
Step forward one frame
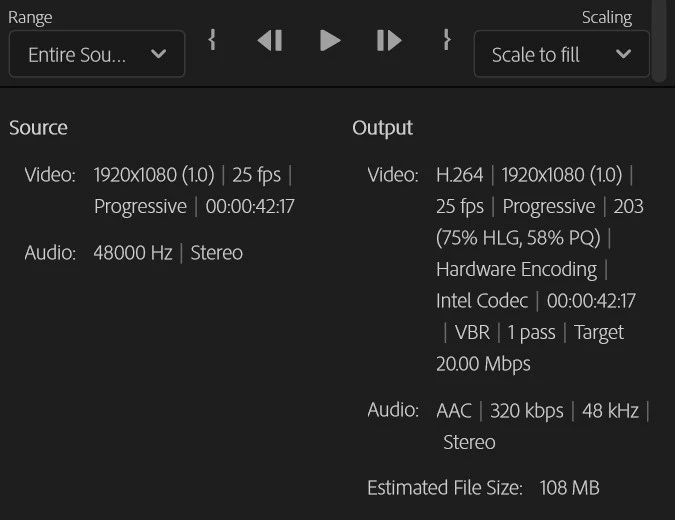tap(389, 40)
